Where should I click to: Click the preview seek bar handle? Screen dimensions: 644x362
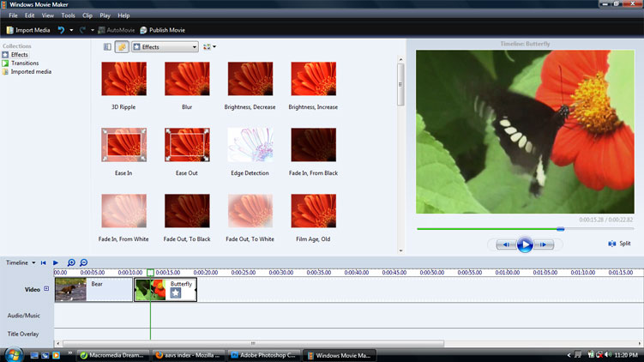[x=560, y=229]
